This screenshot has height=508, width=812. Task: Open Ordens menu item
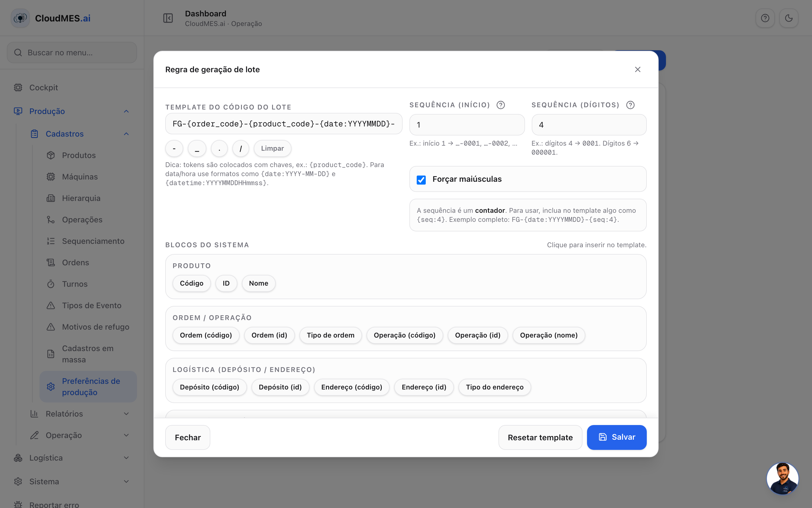(x=88, y=263)
